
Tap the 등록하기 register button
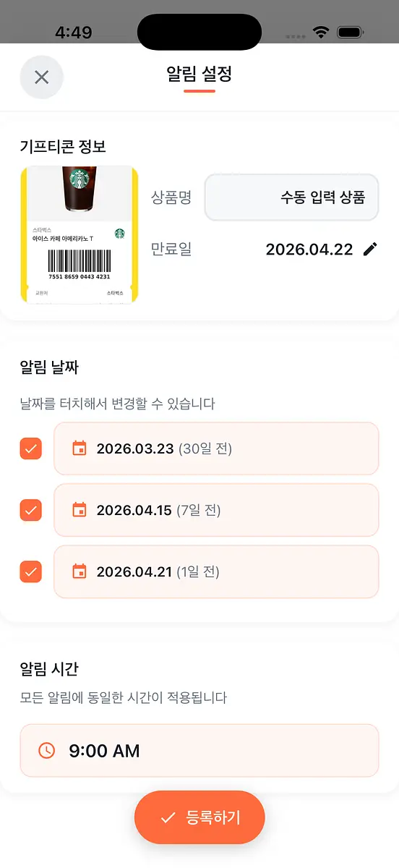199,817
